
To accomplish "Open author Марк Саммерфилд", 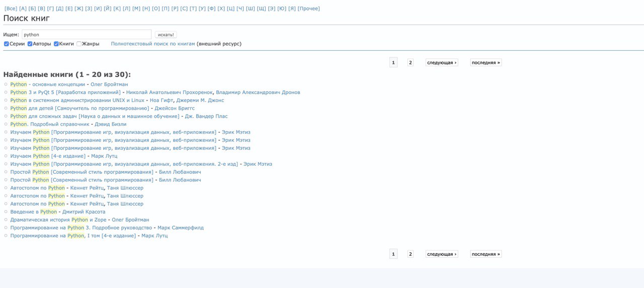I will [x=181, y=228].
